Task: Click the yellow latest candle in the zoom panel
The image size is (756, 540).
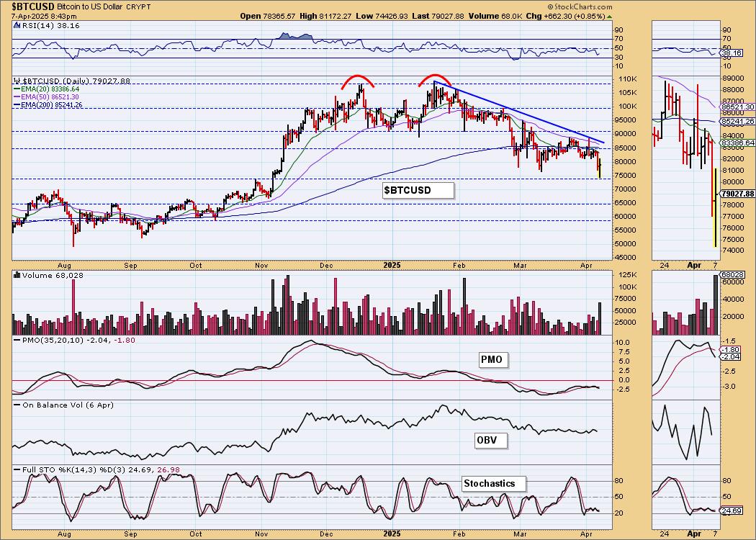Action: click(716, 207)
